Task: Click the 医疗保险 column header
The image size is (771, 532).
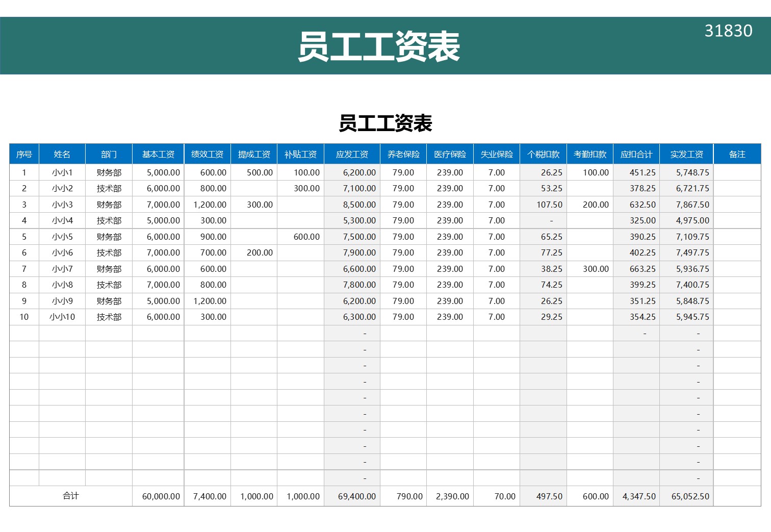Action: (450, 154)
